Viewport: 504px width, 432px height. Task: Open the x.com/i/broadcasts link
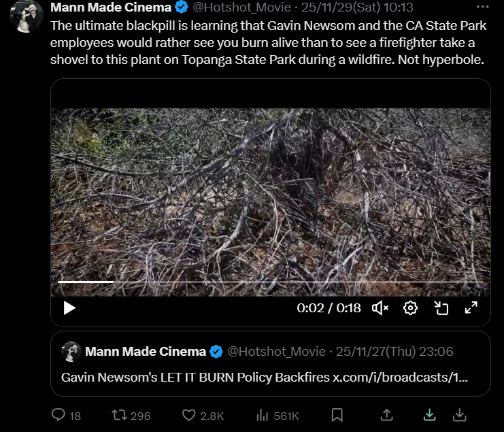click(x=400, y=378)
